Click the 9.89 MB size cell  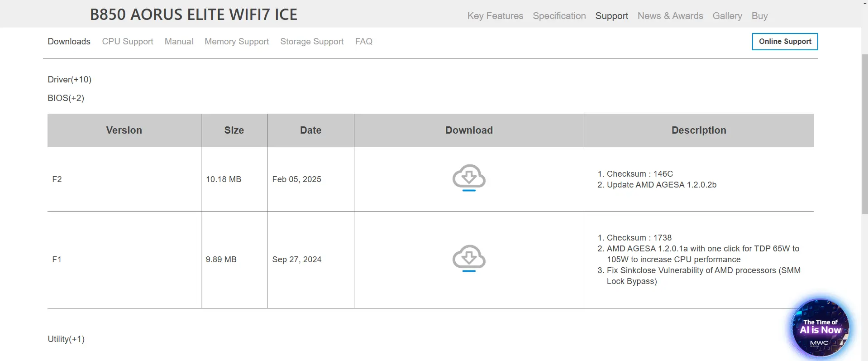[x=234, y=260]
